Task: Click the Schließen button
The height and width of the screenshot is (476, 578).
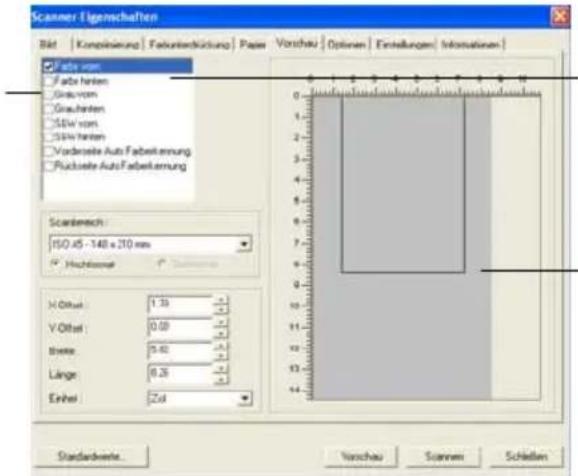Action: pos(526,457)
